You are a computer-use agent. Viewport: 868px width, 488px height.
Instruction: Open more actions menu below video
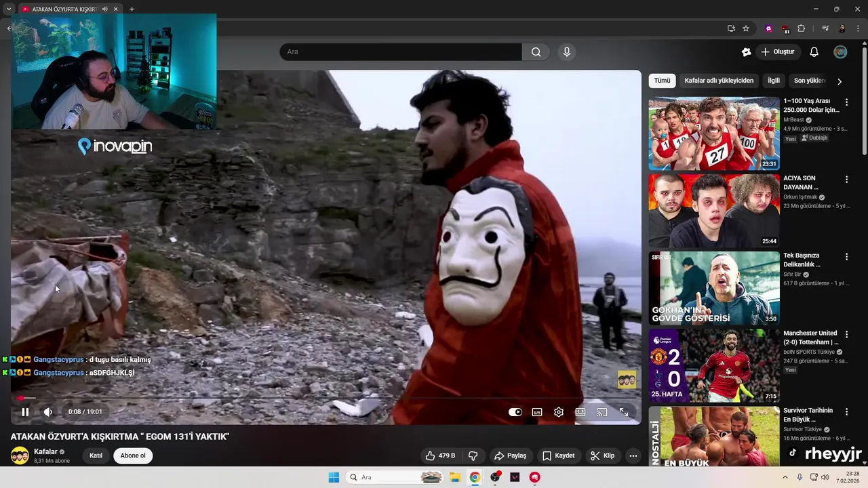coord(633,455)
